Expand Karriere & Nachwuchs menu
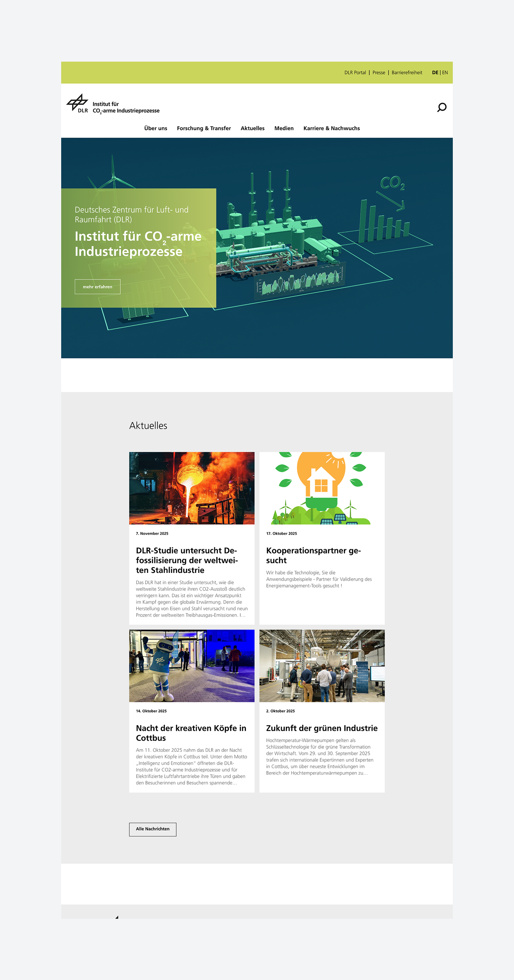 point(331,128)
